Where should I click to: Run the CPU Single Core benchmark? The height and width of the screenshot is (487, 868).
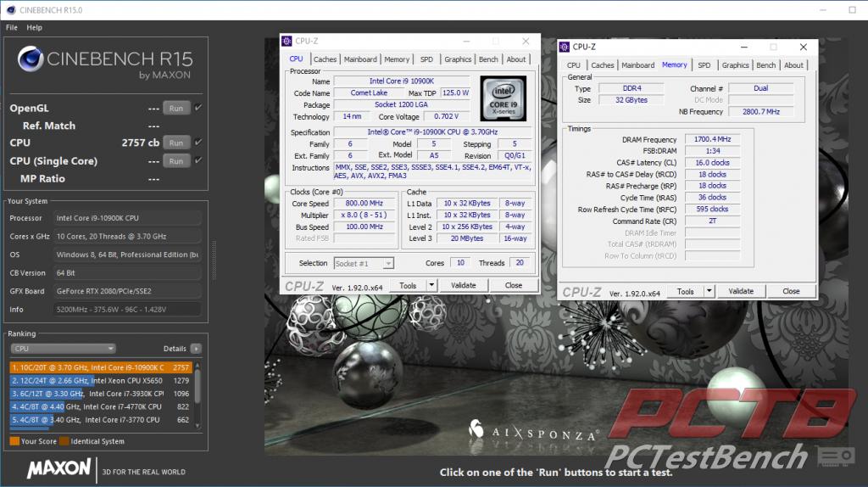coord(176,161)
